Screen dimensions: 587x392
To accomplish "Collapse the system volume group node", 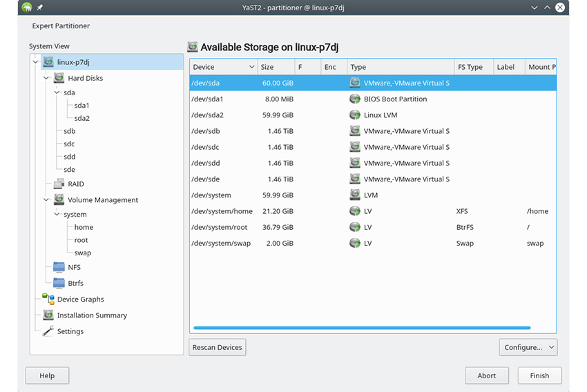I will pyautogui.click(x=57, y=215).
